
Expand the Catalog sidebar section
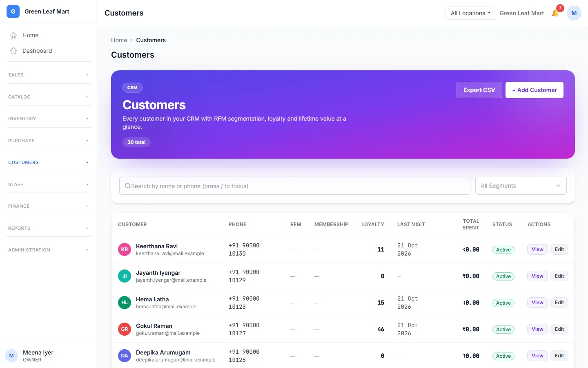[49, 97]
